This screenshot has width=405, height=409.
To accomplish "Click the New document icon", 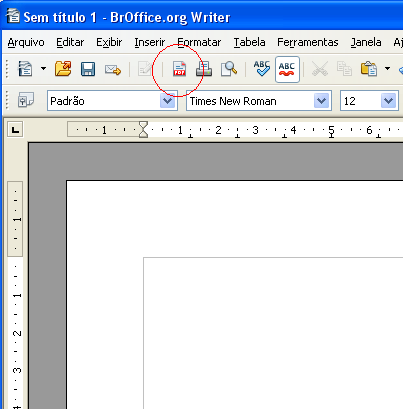I will point(25,69).
